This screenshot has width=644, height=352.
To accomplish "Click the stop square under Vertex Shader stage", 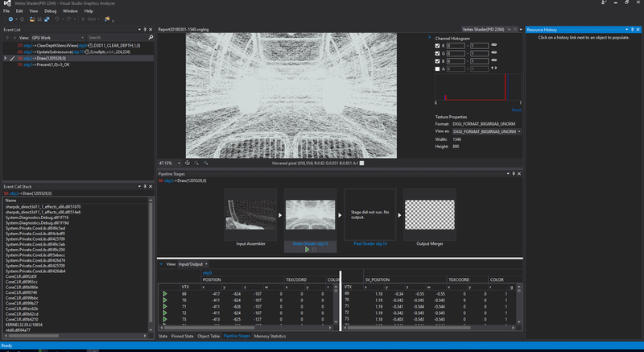I will tap(314, 250).
